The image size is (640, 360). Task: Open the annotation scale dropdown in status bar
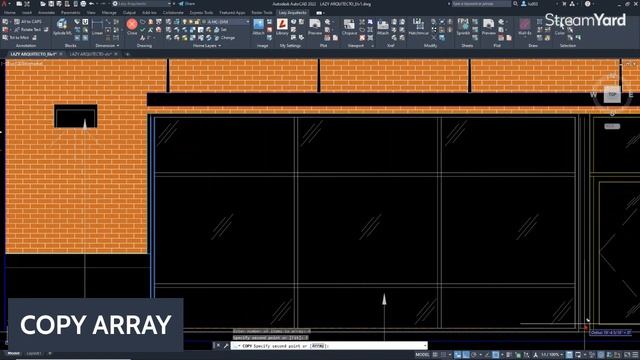552,355
